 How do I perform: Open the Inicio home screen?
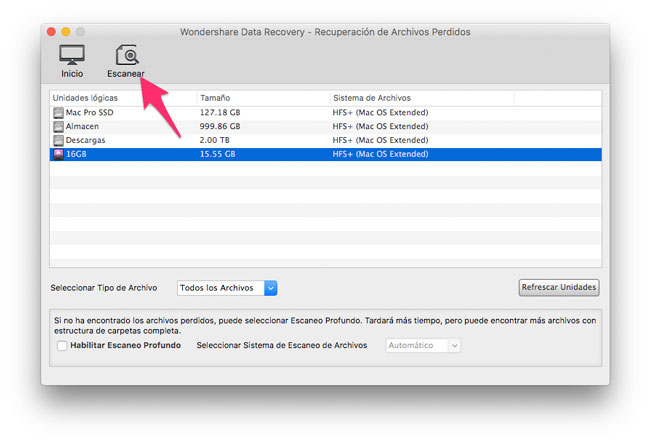(x=72, y=61)
